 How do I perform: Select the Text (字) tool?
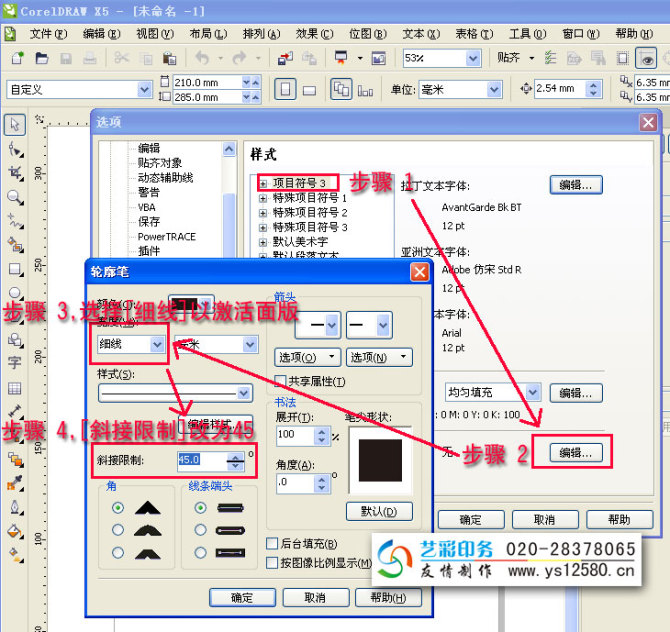pyautogui.click(x=15, y=363)
